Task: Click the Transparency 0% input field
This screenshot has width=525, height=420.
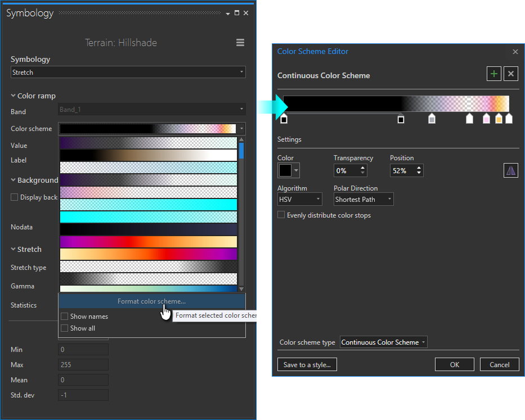Action: (x=347, y=171)
